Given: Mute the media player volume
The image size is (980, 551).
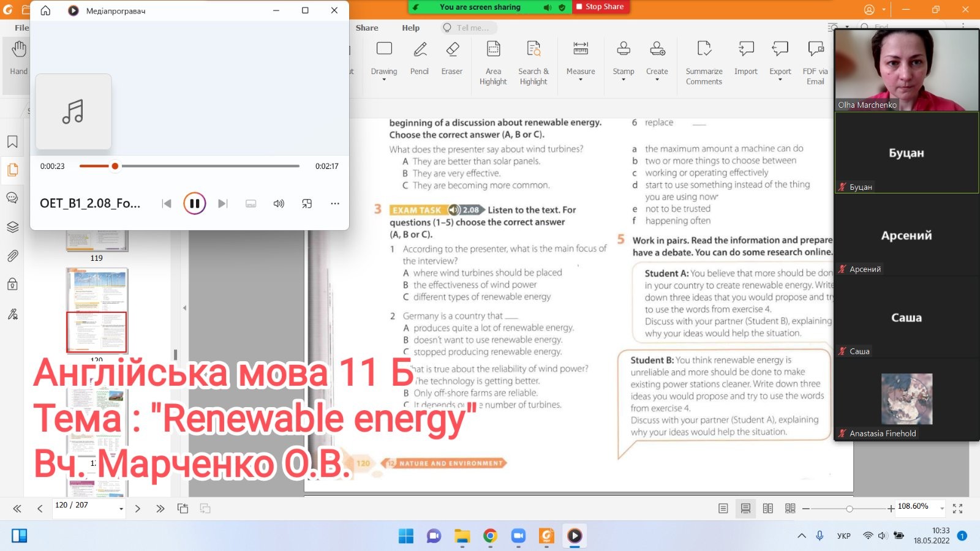Looking at the screenshot, I should [279, 204].
